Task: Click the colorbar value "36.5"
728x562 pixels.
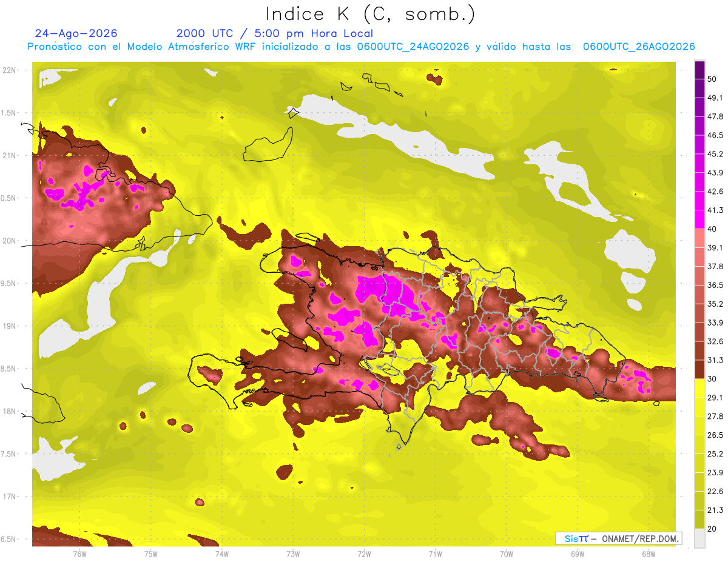Action: coord(715,285)
